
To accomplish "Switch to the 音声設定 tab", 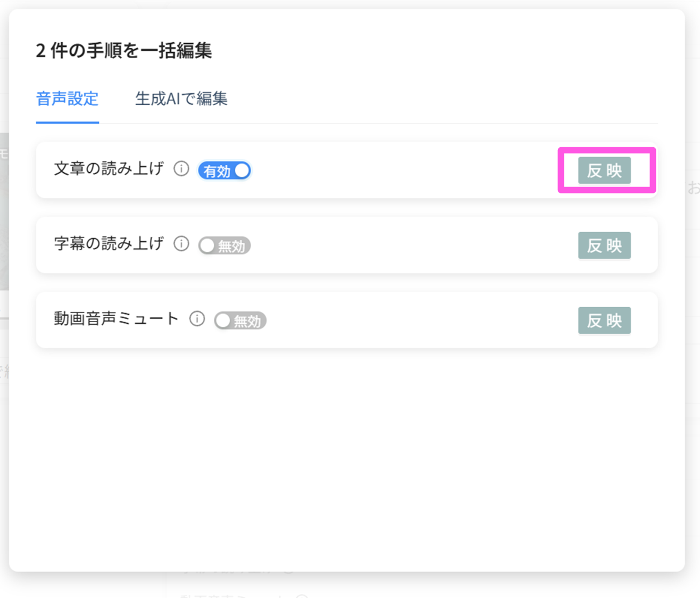I will point(68,99).
